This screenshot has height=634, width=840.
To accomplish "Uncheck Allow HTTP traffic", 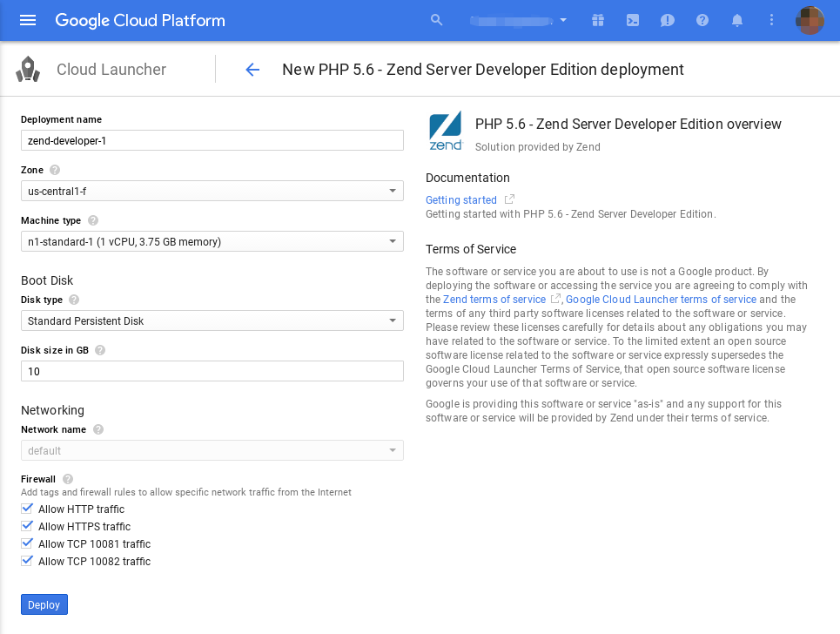I will tap(27, 509).
